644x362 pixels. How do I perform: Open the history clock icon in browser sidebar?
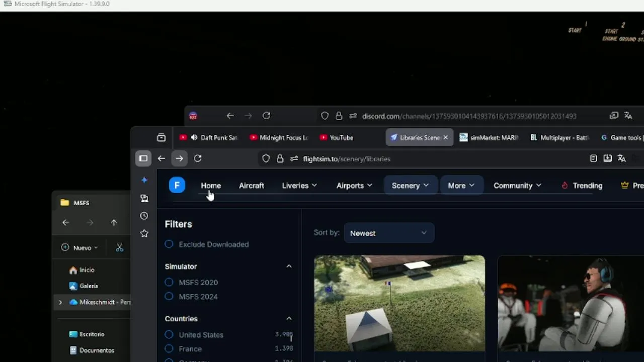coord(144,216)
